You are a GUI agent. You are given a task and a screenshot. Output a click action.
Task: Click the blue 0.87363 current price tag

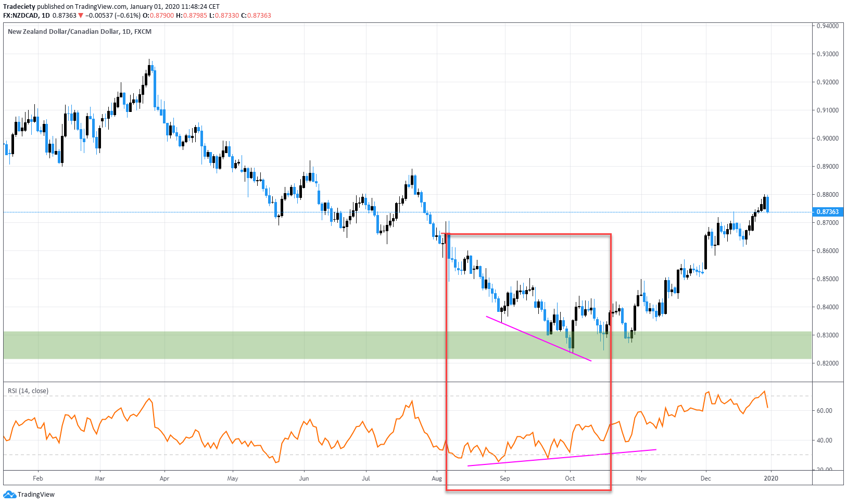(827, 212)
